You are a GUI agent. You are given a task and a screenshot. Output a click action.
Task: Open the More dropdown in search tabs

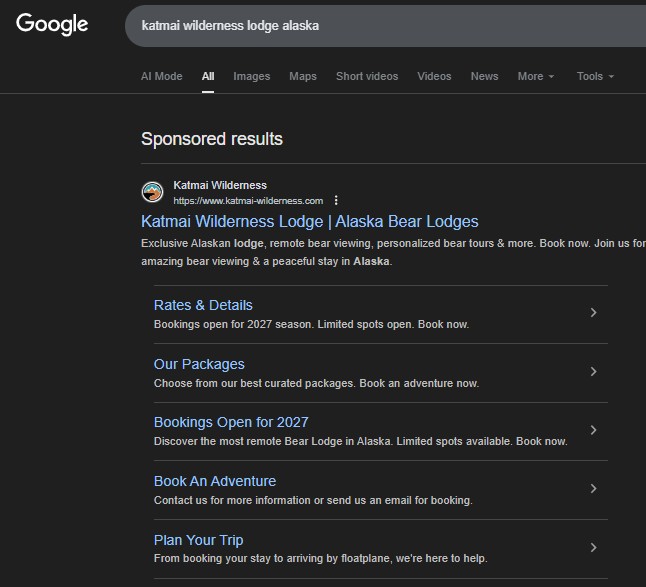[536, 76]
